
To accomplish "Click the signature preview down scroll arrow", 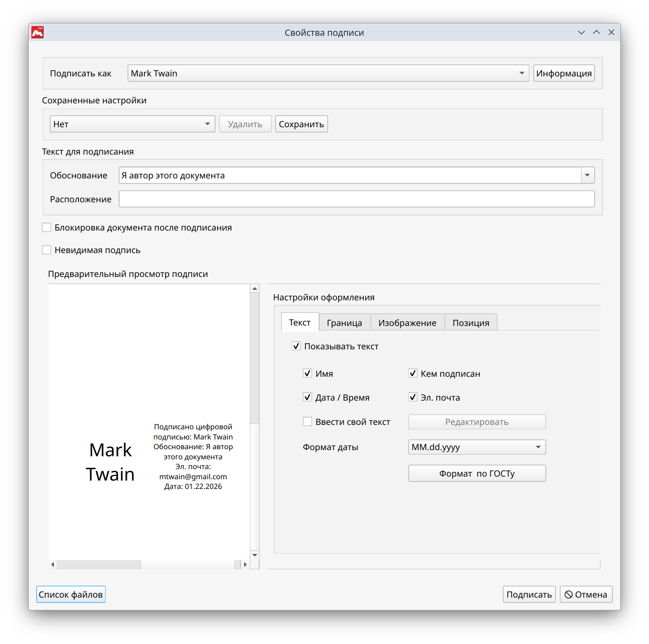I will click(x=255, y=555).
